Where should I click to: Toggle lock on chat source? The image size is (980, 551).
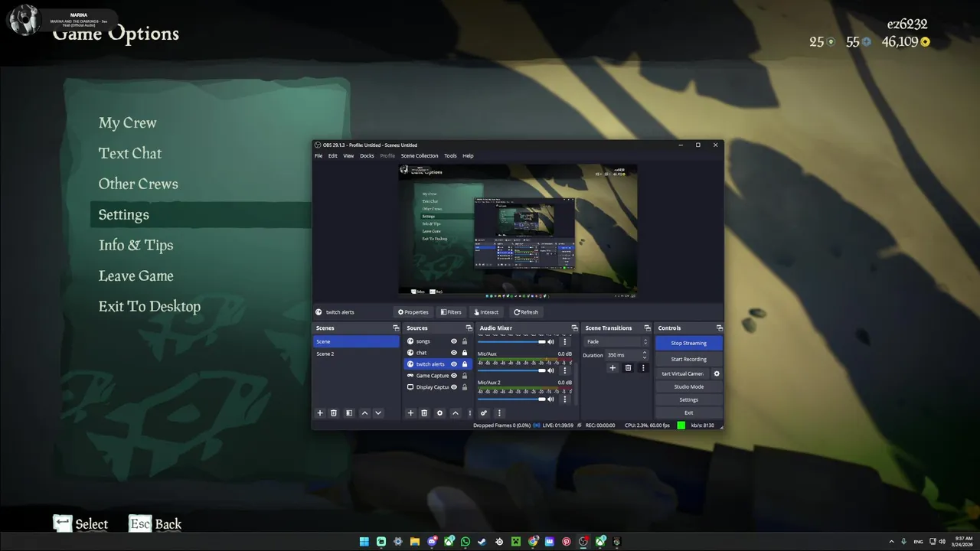(465, 353)
